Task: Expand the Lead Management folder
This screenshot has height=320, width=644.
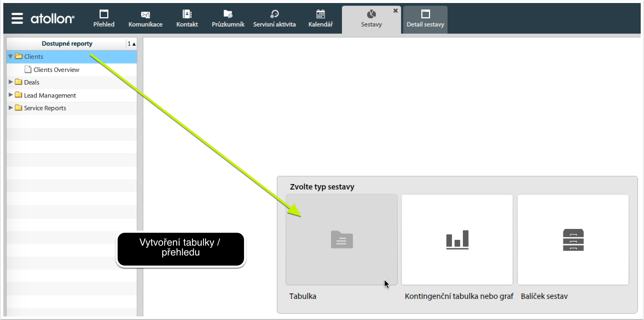Action: 11,95
